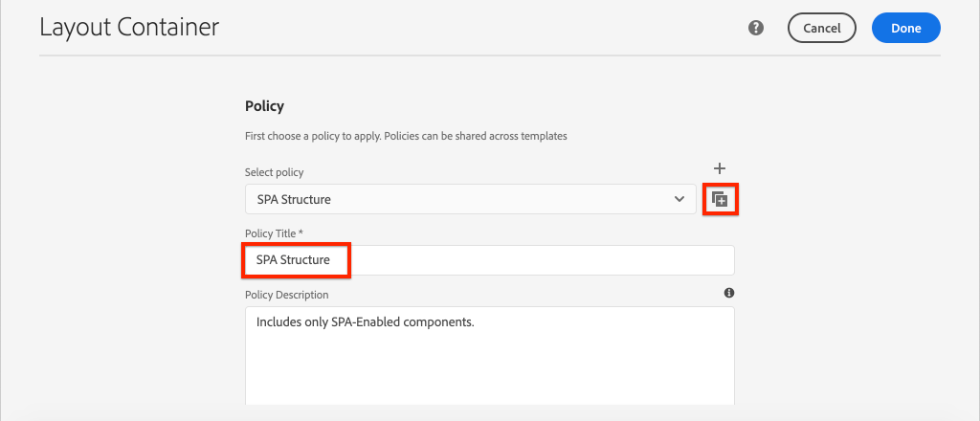This screenshot has width=980, height=421.
Task: Expand the Select policy chevron arrow
Action: point(679,199)
